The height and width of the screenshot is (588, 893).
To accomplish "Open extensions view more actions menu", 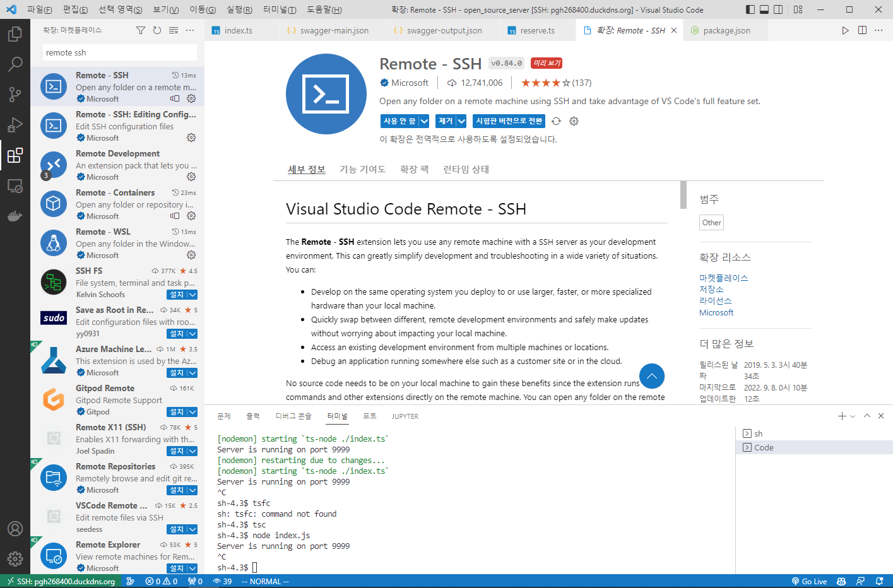I will 190,30.
